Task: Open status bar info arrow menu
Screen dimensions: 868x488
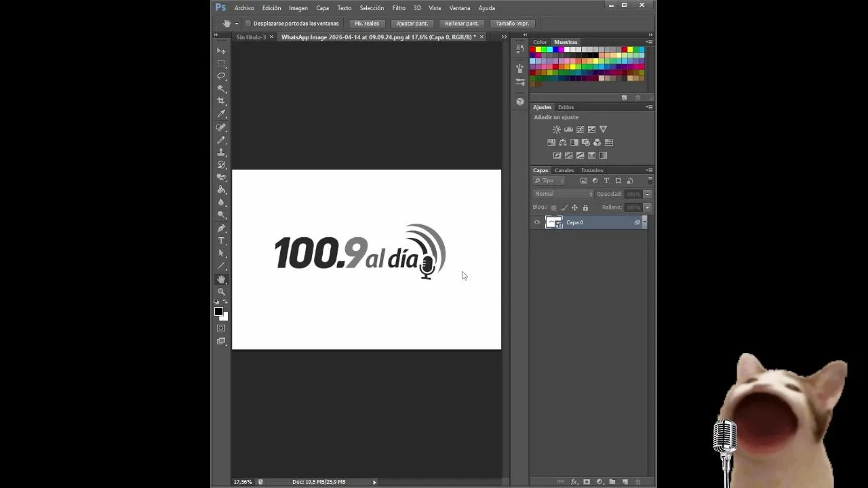Action: (374, 482)
